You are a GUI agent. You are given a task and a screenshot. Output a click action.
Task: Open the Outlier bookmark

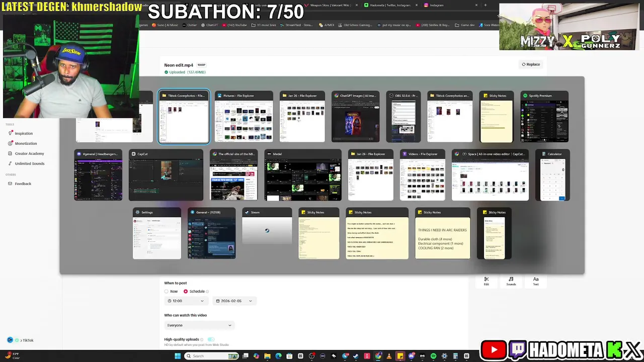(190, 25)
